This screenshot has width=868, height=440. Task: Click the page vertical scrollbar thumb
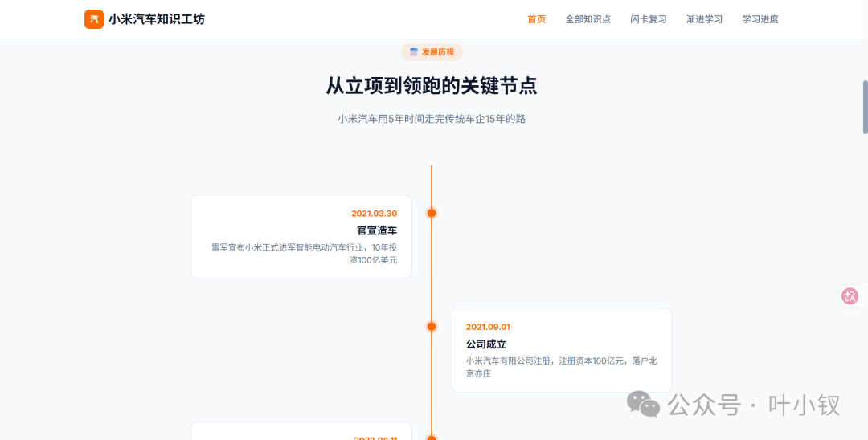pyautogui.click(x=866, y=108)
